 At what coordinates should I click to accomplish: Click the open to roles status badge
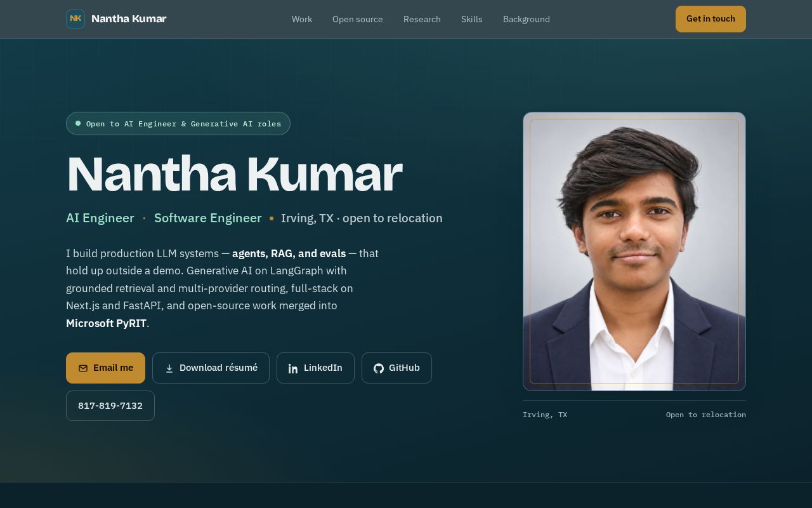[x=178, y=124]
